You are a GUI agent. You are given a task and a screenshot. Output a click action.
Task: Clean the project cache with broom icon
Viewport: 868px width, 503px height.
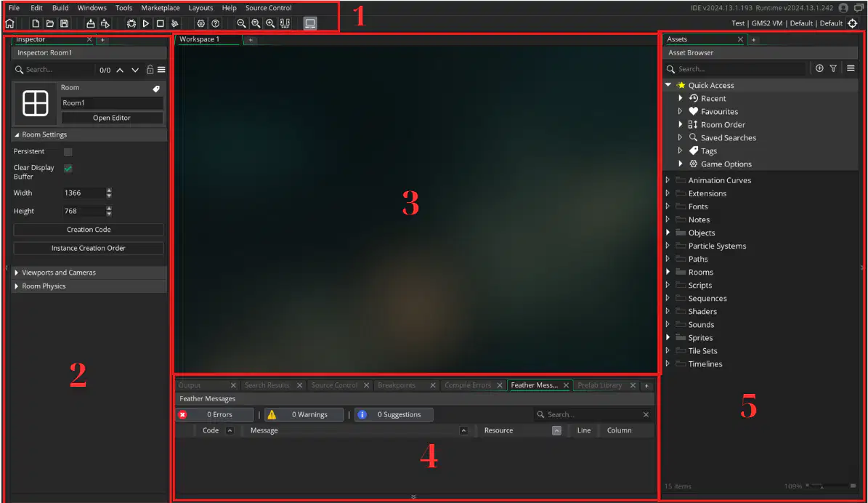[x=174, y=23]
